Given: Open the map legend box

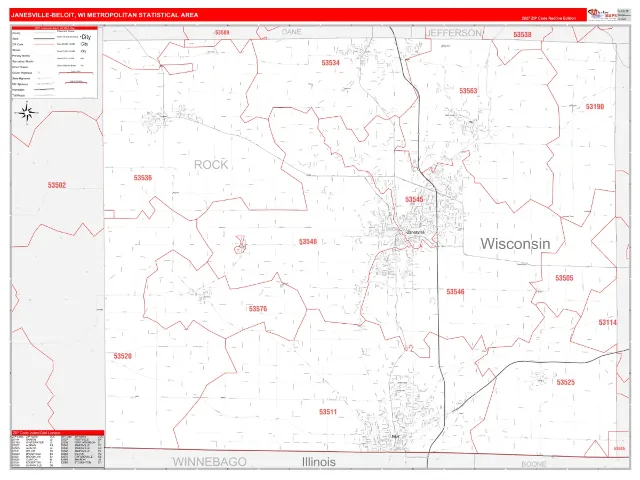Looking at the screenshot, I should [x=54, y=62].
